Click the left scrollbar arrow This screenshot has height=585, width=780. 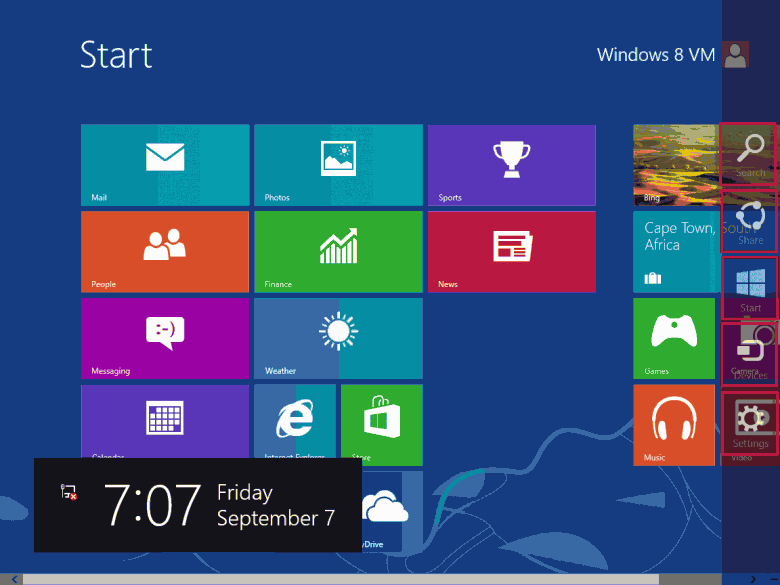click(x=14, y=580)
